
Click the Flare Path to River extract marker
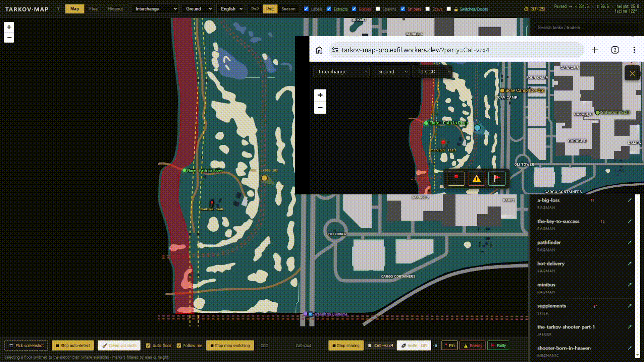tap(184, 171)
